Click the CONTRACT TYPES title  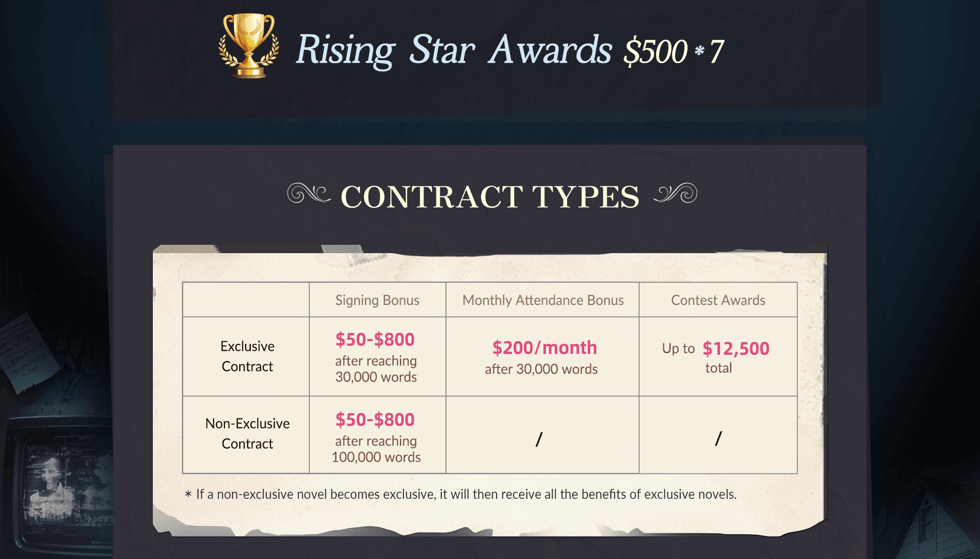490,196
